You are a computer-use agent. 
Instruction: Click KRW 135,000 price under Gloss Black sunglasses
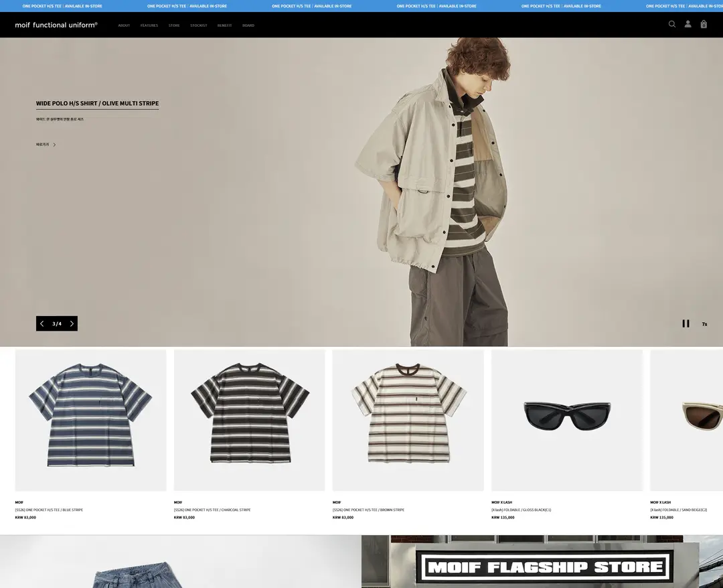[503, 518]
